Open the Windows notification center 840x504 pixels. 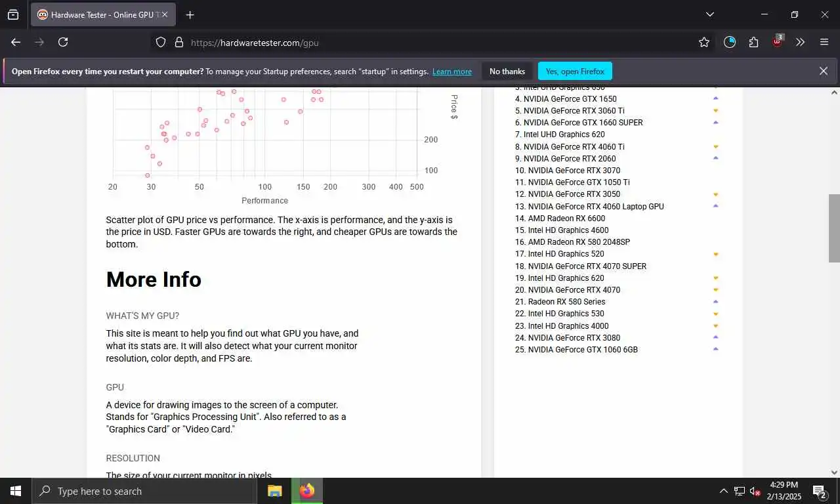(x=820, y=491)
